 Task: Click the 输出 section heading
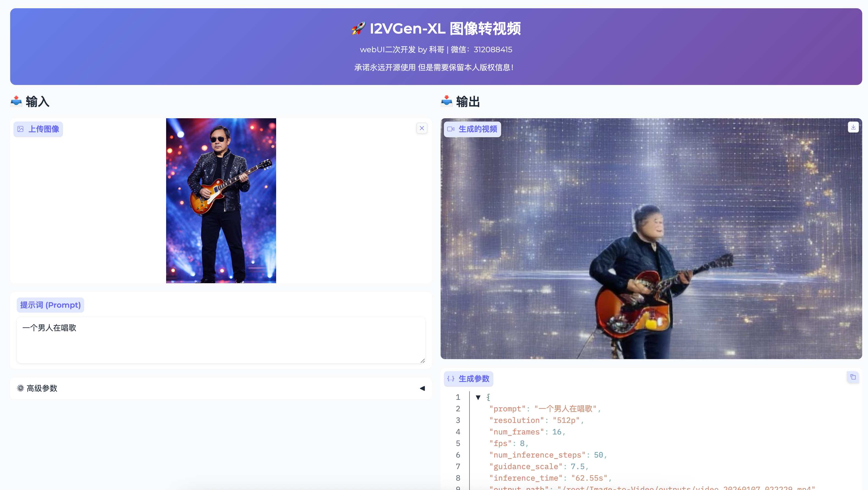point(468,101)
